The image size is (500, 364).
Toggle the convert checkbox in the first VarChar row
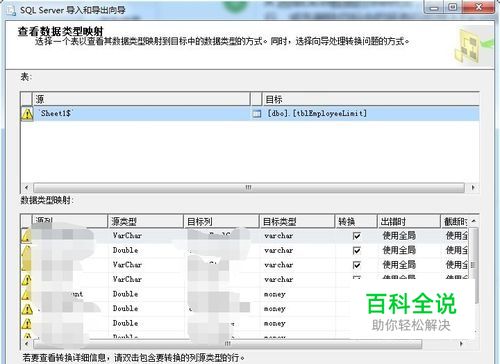point(356,236)
